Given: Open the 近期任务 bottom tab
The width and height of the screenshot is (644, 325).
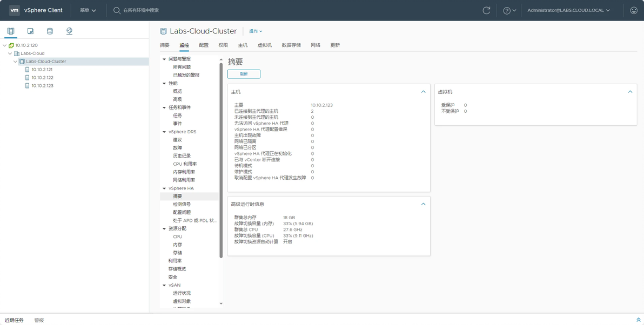Looking at the screenshot, I should [14, 321].
